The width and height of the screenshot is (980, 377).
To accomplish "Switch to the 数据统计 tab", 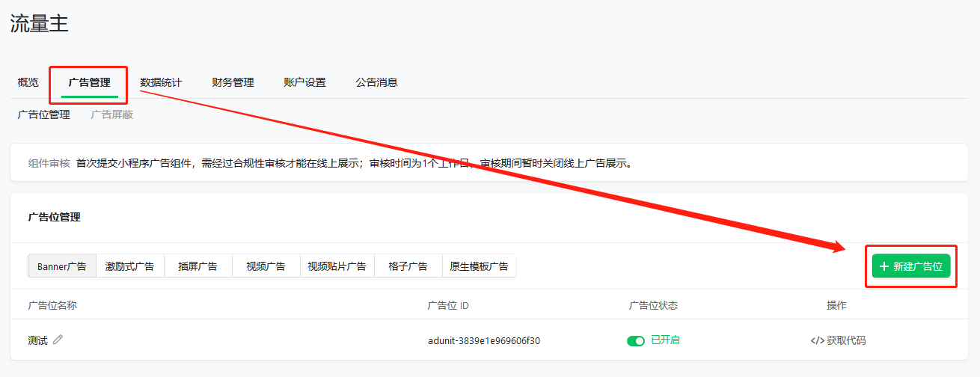I will pos(161,82).
